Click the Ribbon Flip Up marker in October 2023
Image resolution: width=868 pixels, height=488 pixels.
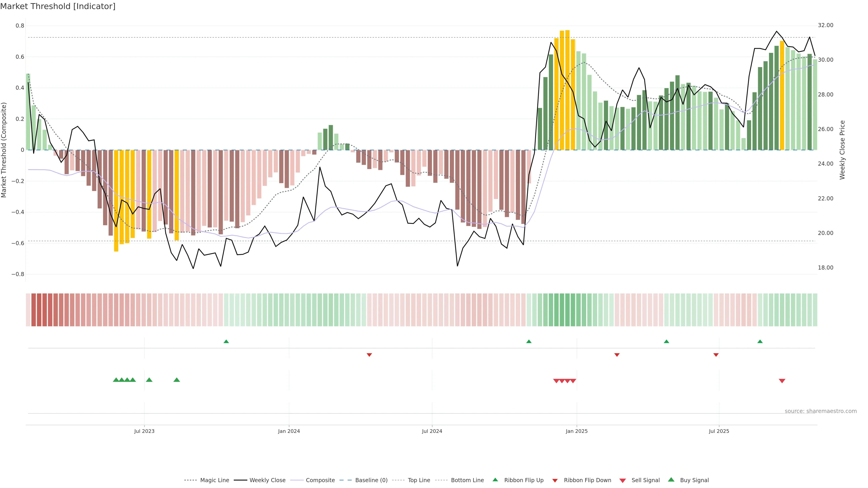click(226, 342)
